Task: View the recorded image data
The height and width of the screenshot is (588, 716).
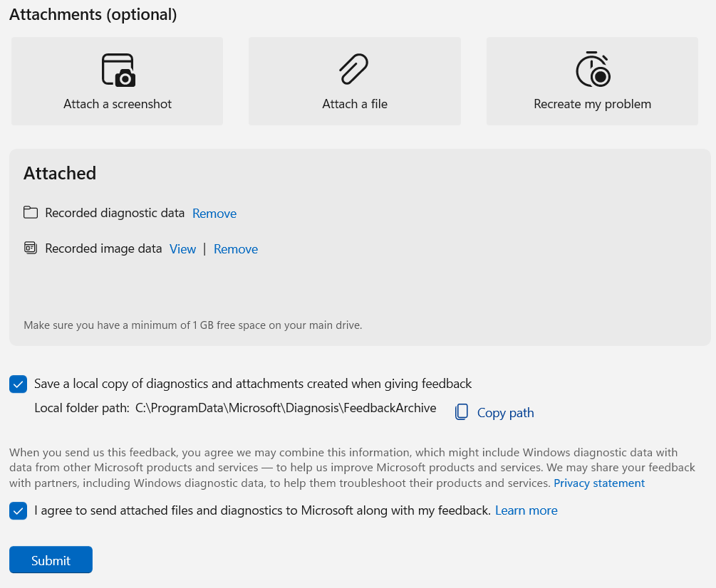Action: (182, 249)
